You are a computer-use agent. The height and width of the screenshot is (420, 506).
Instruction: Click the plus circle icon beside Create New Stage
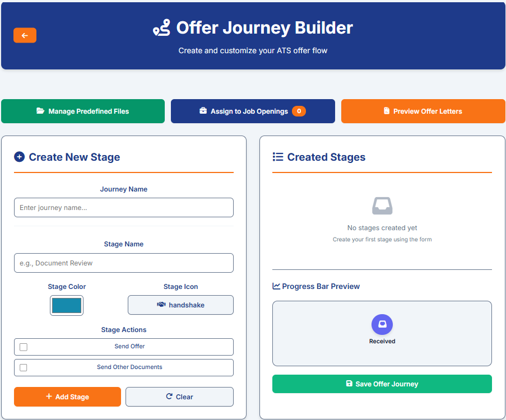[x=20, y=157]
